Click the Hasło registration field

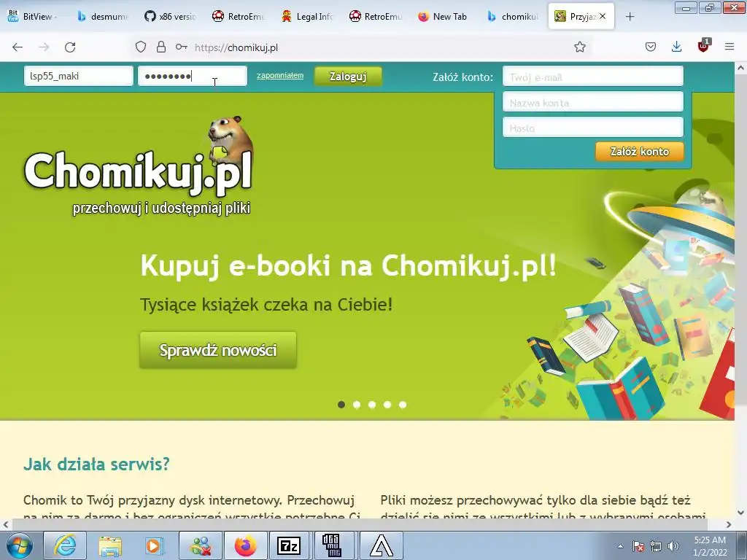click(x=593, y=128)
